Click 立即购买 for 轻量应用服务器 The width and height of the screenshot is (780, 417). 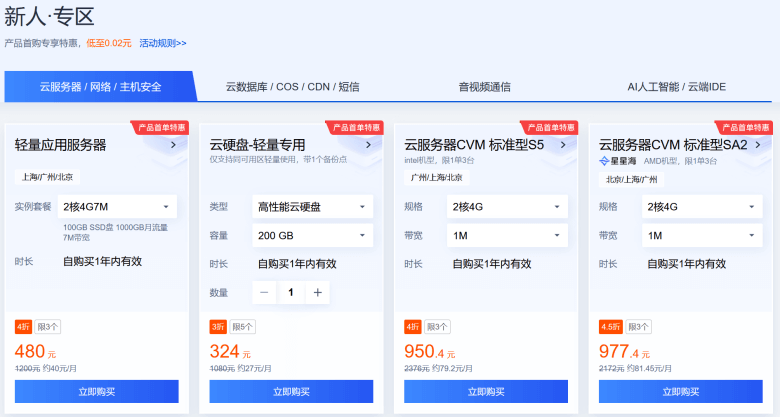point(97,391)
